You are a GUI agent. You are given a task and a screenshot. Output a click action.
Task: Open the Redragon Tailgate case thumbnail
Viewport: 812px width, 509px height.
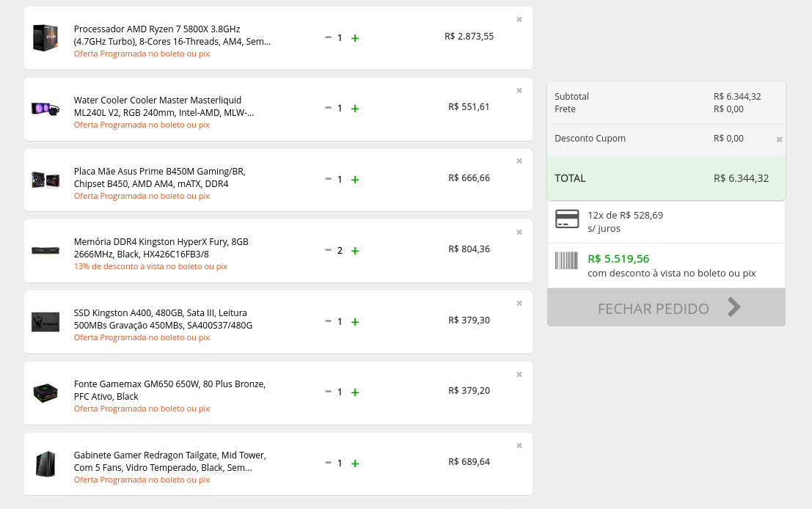click(x=45, y=464)
